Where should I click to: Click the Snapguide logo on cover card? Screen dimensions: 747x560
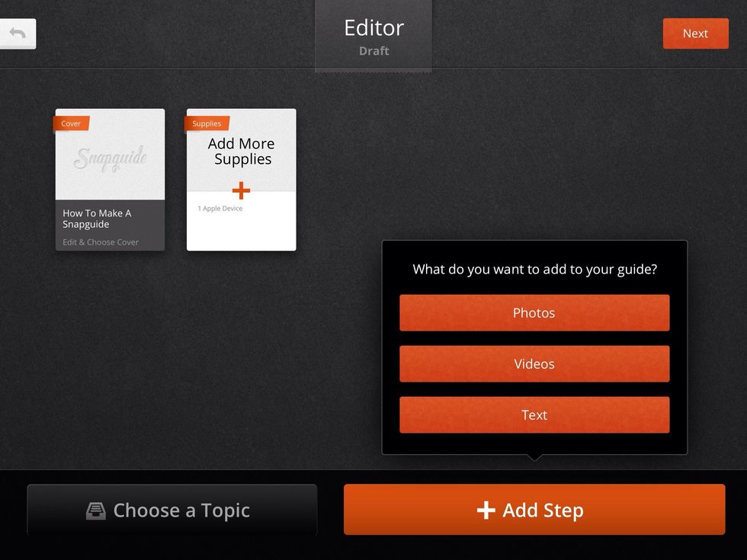tap(110, 158)
